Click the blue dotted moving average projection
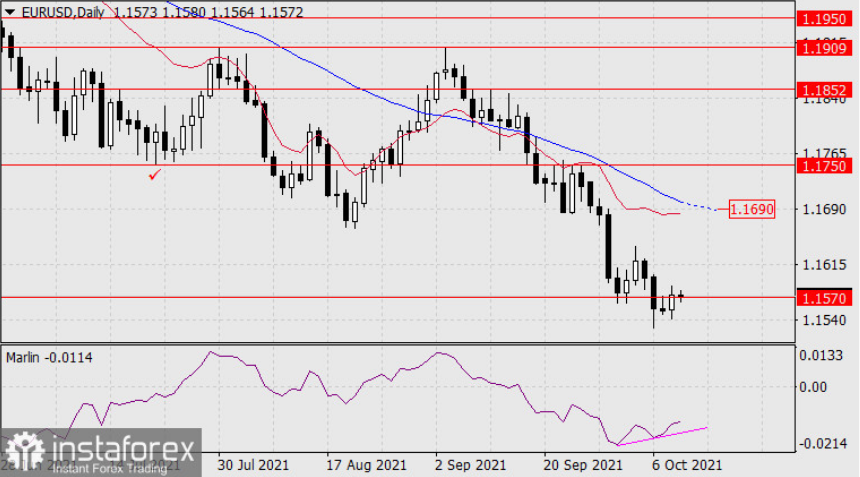860x477 pixels. [x=699, y=206]
